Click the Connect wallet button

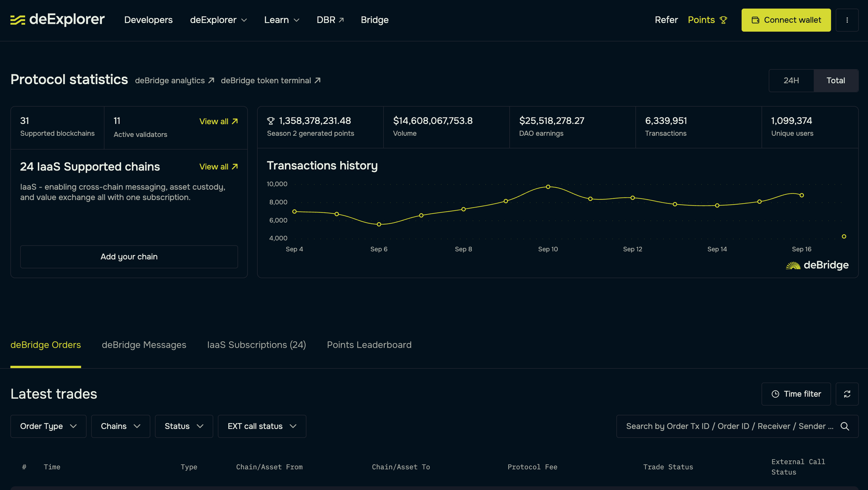click(x=786, y=20)
